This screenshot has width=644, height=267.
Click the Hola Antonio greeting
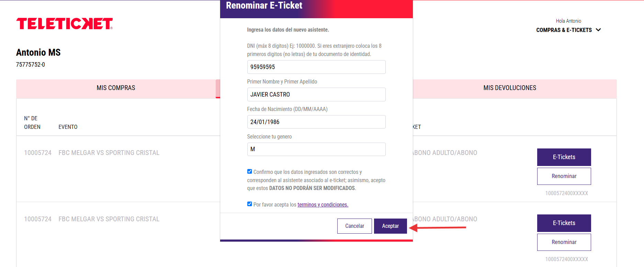(x=568, y=21)
